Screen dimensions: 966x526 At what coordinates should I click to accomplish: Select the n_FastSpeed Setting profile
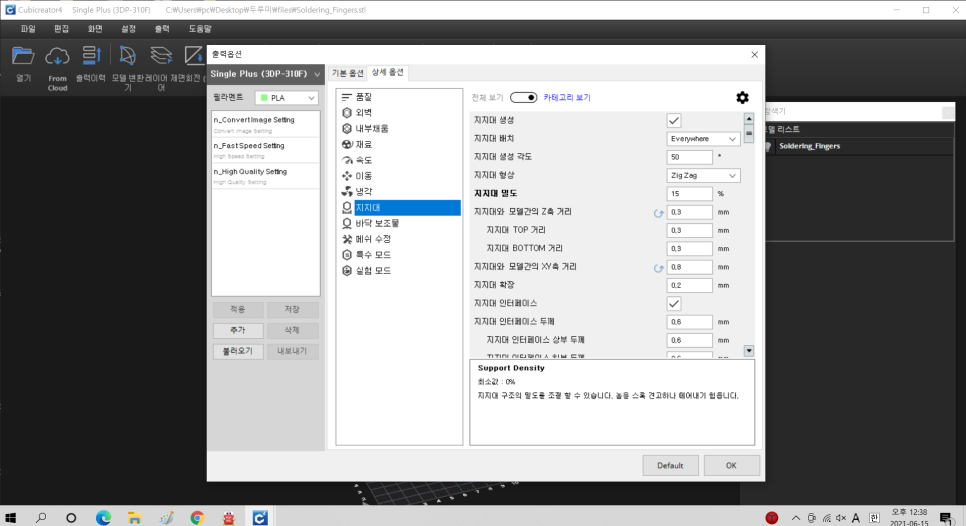pos(266,150)
